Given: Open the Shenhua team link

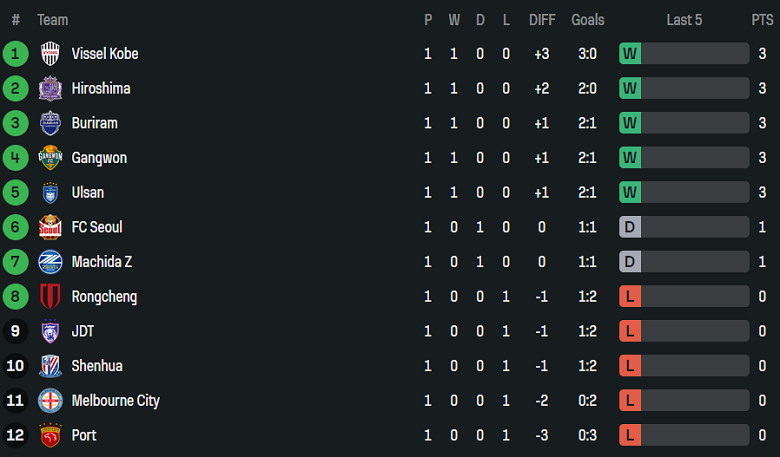Looking at the screenshot, I should pyautogui.click(x=97, y=366).
